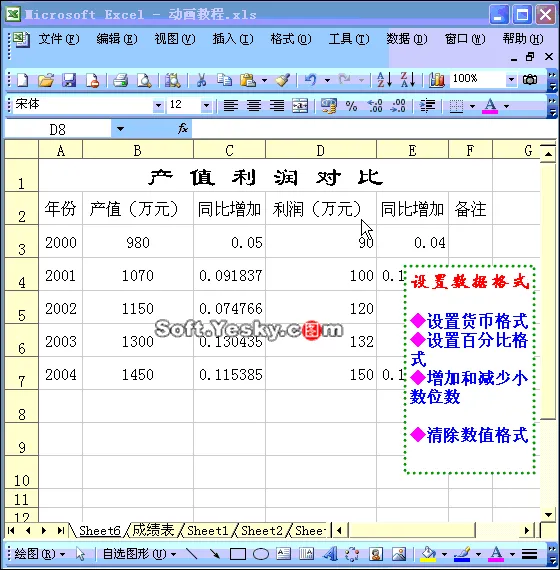Expand the zoom 100% dropdown
The height and width of the screenshot is (570, 560).
511,79
